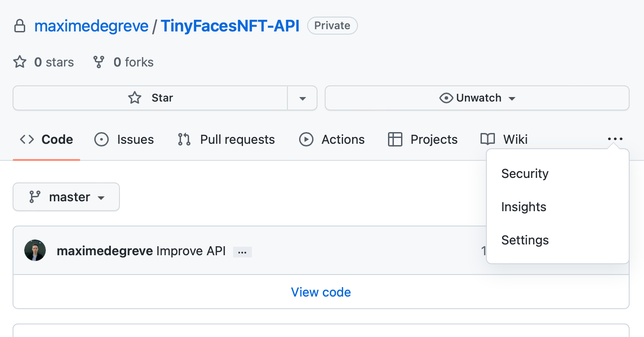Click the private repository lock icon
Image resolution: width=644 pixels, height=337 pixels.
point(20,26)
